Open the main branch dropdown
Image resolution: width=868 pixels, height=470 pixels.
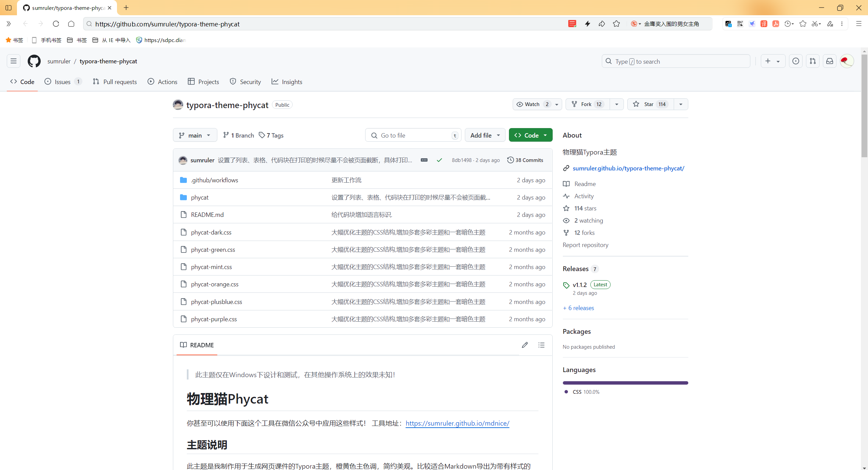point(195,135)
